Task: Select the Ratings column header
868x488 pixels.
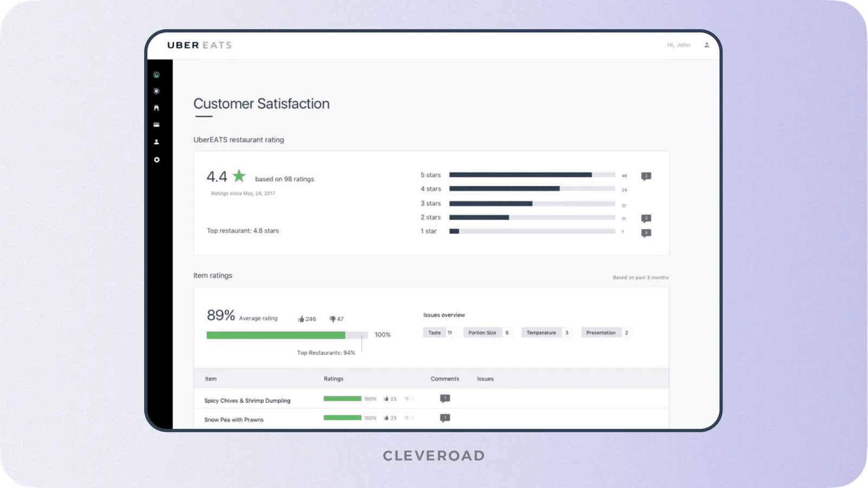Action: (x=333, y=378)
